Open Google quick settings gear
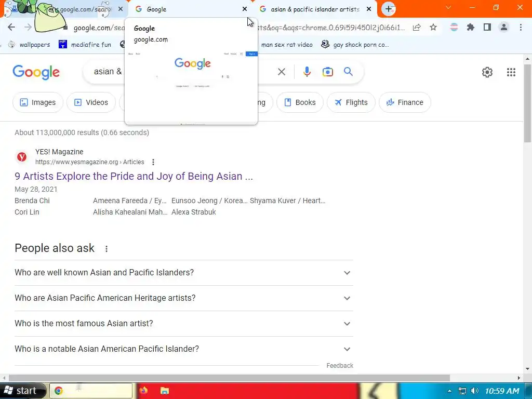The width and height of the screenshot is (532, 399). click(x=487, y=72)
